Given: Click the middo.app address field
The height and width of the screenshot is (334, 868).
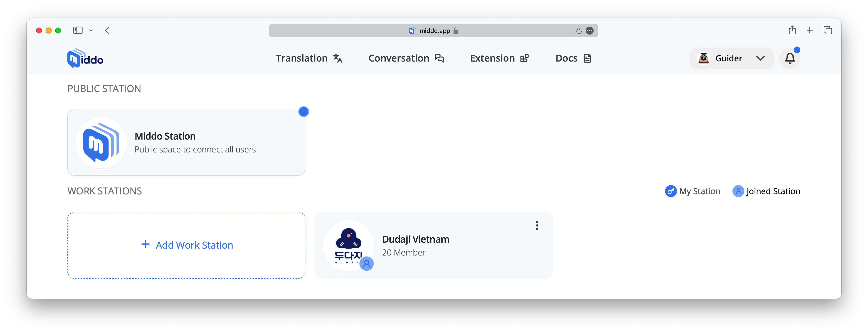Looking at the screenshot, I should (x=433, y=31).
